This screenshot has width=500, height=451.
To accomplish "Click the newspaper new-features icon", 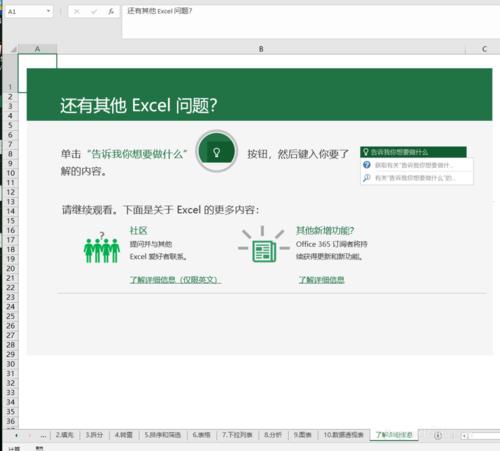I will pos(264,246).
